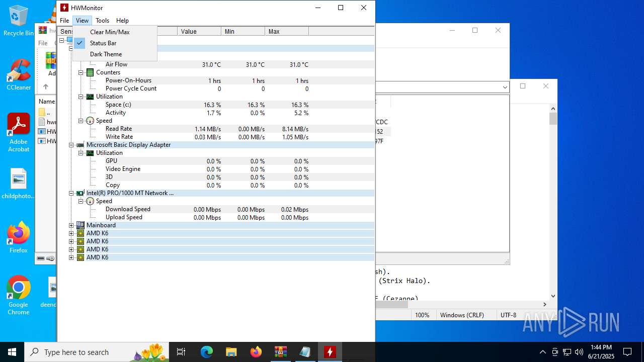Open CCleaner desktop shortcut
644x362 pixels.
click(19, 75)
